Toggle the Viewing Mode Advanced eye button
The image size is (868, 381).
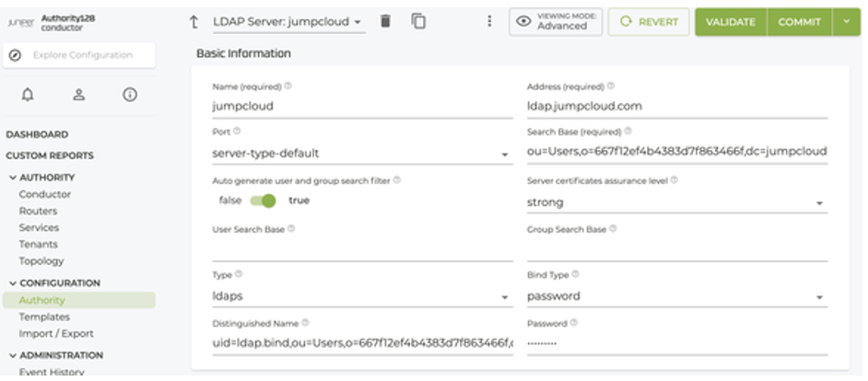[x=556, y=22]
